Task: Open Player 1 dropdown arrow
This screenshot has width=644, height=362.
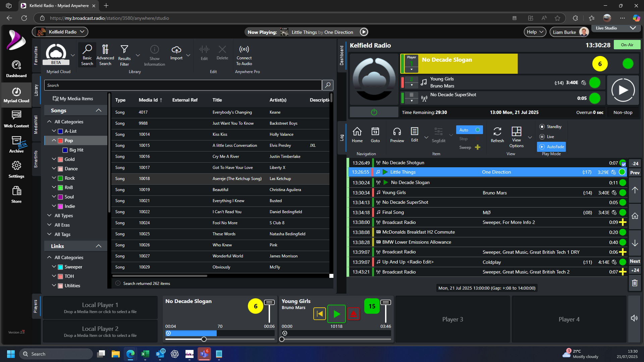Action: (411, 69)
